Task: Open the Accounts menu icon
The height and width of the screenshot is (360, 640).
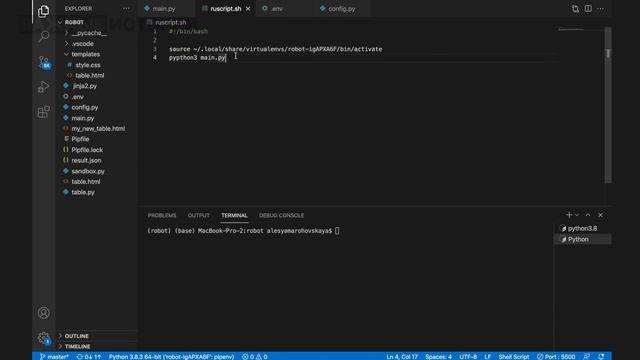Action: 44,313
